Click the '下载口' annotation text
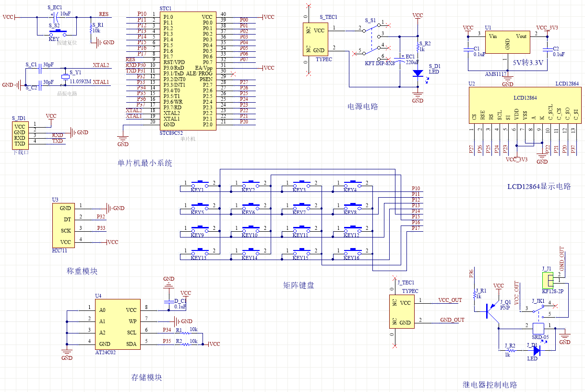Image resolution: width=585 pixels, height=392 pixels. point(20,152)
